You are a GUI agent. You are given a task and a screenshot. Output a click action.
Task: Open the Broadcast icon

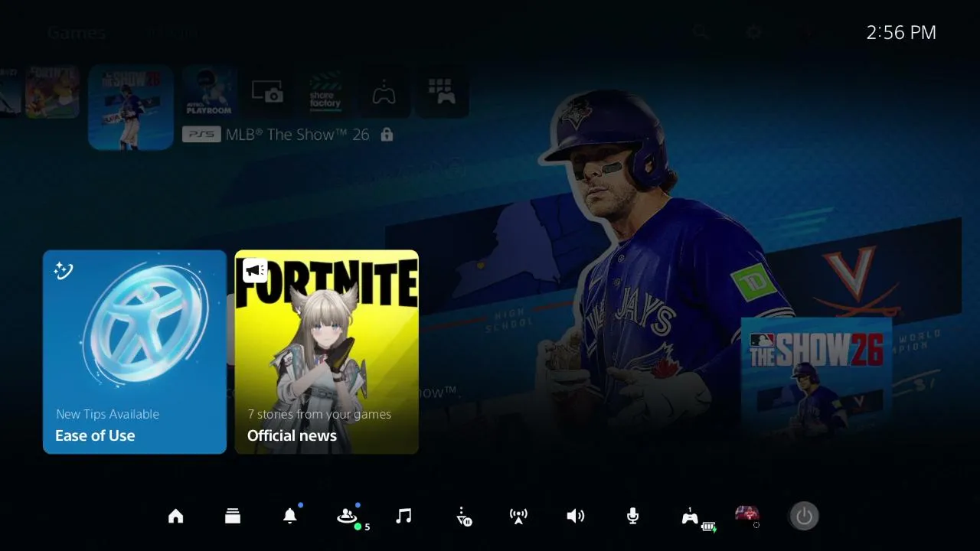[x=518, y=517]
